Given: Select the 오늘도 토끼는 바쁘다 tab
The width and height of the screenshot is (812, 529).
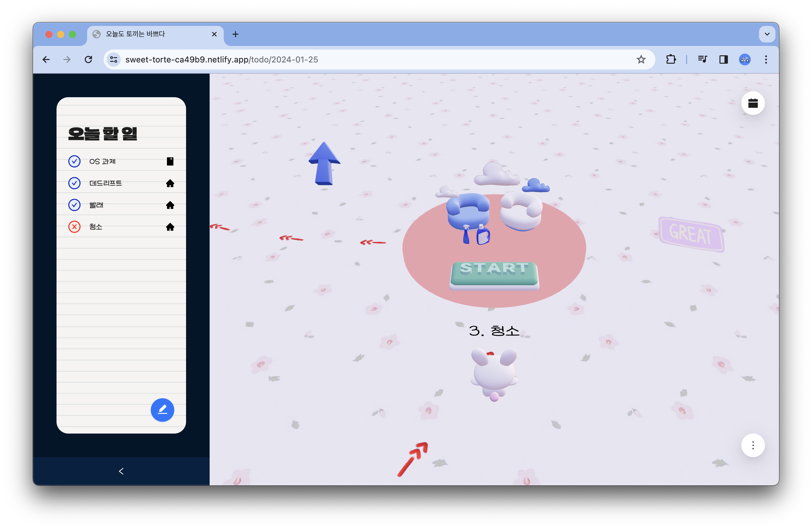Looking at the screenshot, I should pos(155,34).
